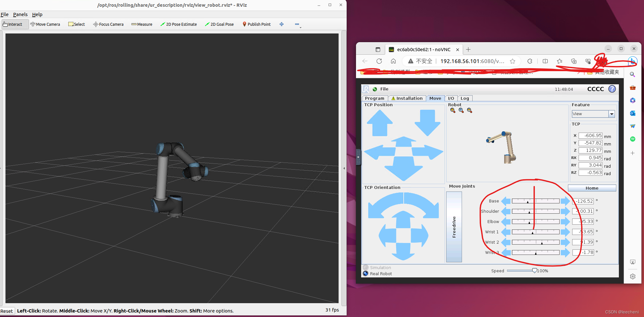Bookmark page with star icon
Screen dimensions: 644x317
pos(513,61)
